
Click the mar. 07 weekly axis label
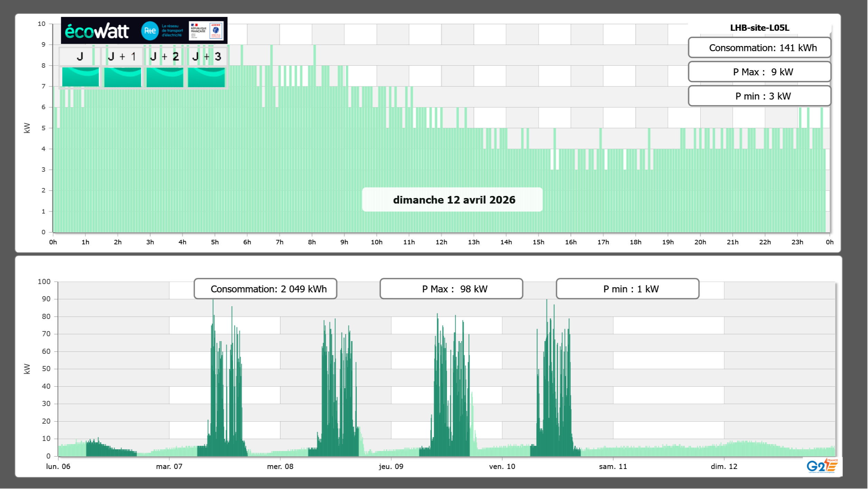(x=169, y=467)
